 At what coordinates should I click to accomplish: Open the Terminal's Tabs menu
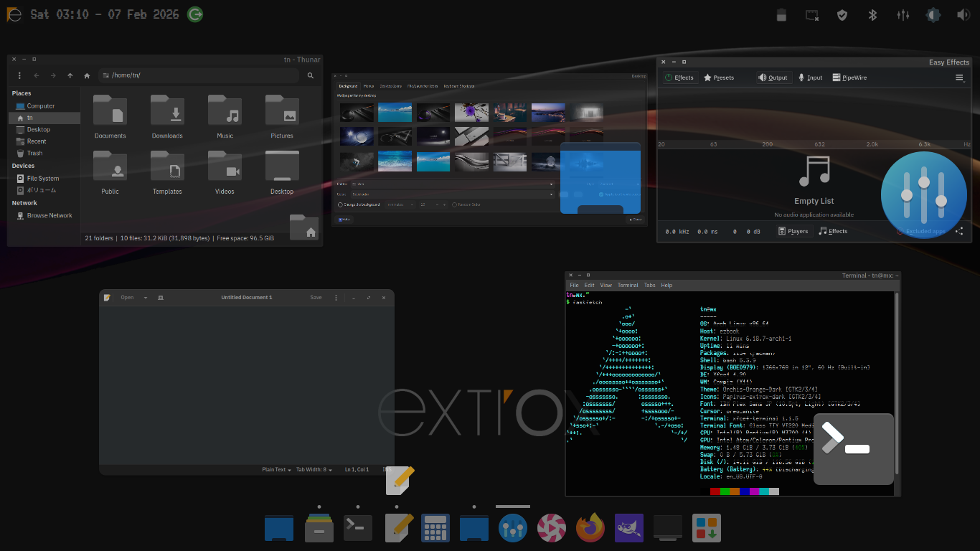pyautogui.click(x=649, y=285)
